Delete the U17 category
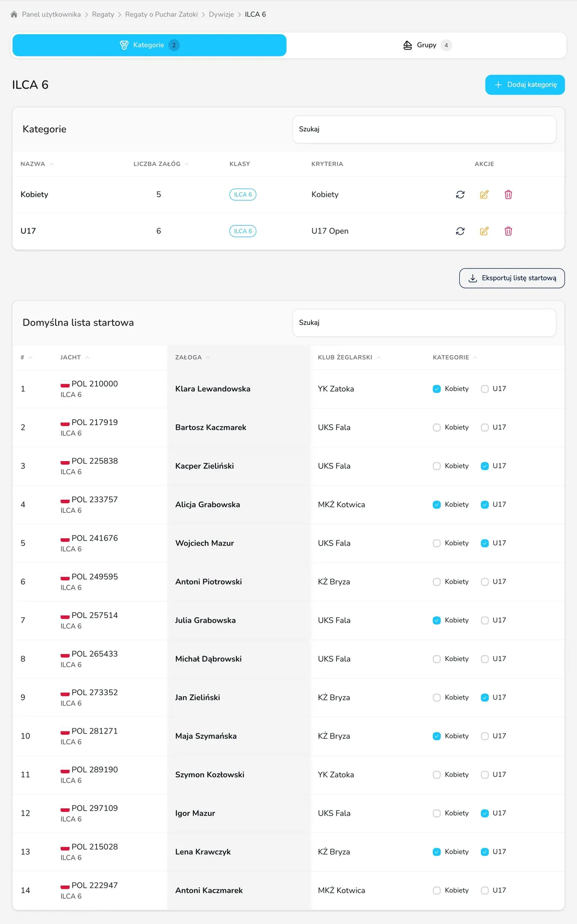 (508, 231)
